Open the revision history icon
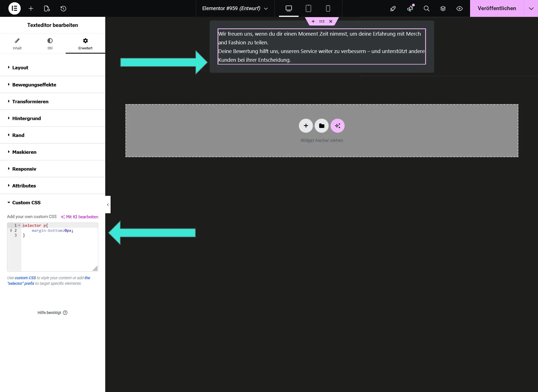This screenshot has height=392, width=538. point(63,8)
